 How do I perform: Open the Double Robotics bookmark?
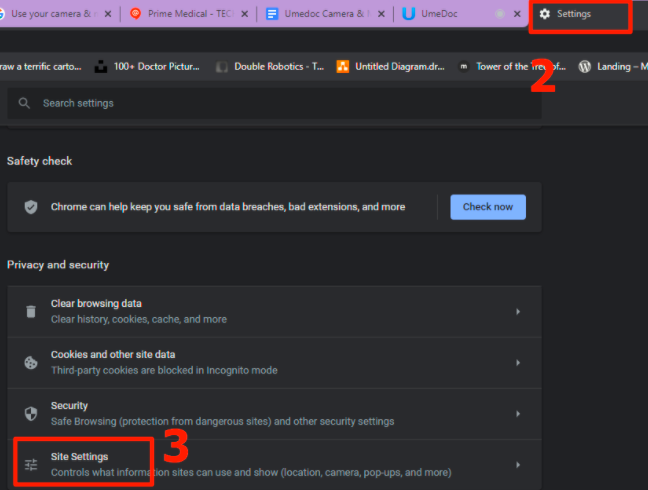[270, 67]
